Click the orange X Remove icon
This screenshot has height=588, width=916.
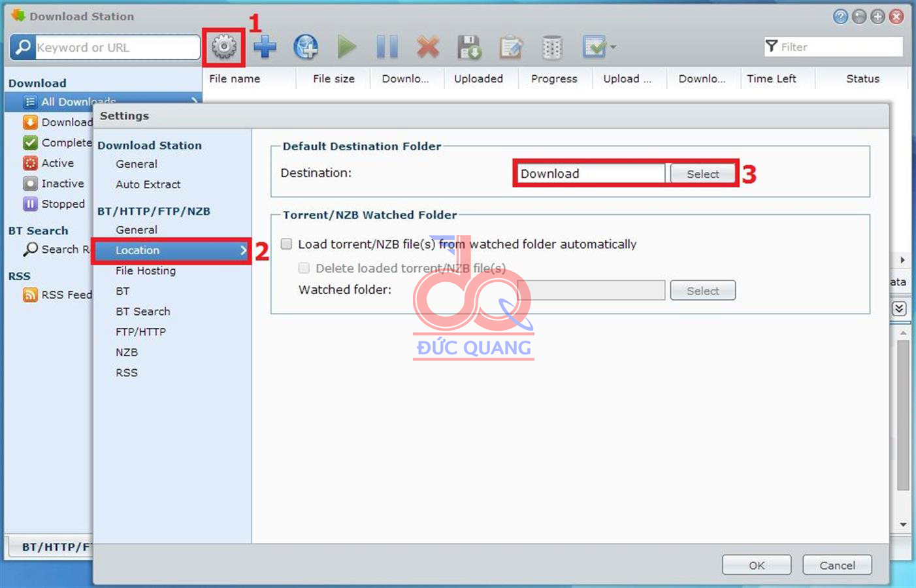click(428, 47)
